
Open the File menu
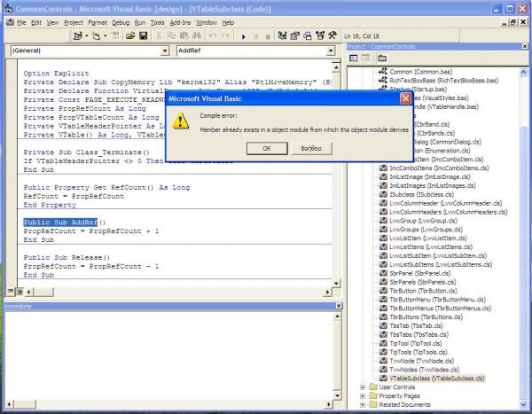pos(21,23)
